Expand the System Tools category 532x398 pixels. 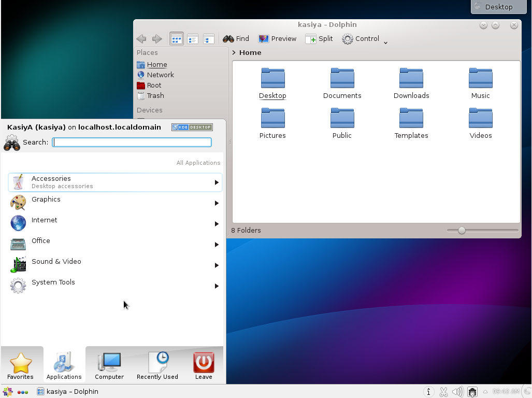(x=53, y=282)
